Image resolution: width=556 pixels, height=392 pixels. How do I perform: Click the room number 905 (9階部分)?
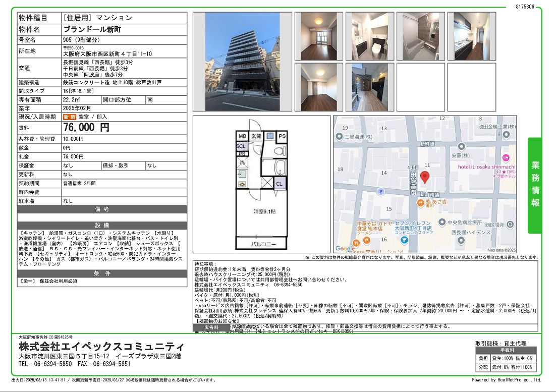(81, 40)
